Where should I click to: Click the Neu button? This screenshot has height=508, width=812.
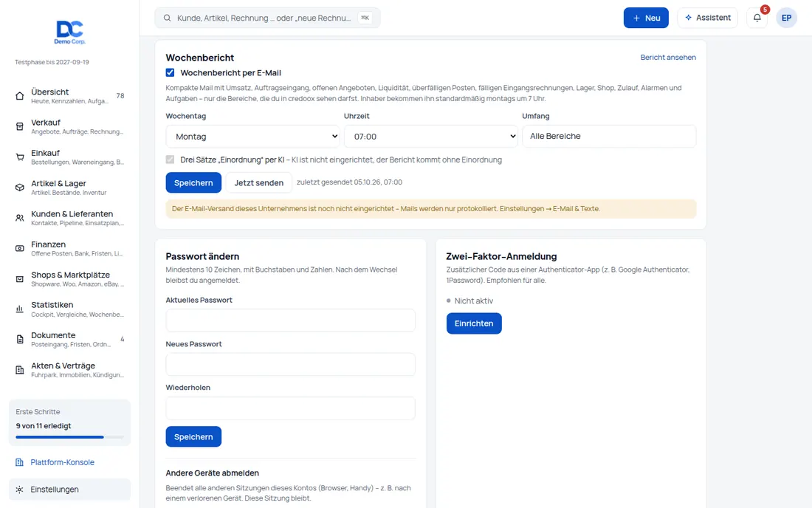click(x=646, y=18)
